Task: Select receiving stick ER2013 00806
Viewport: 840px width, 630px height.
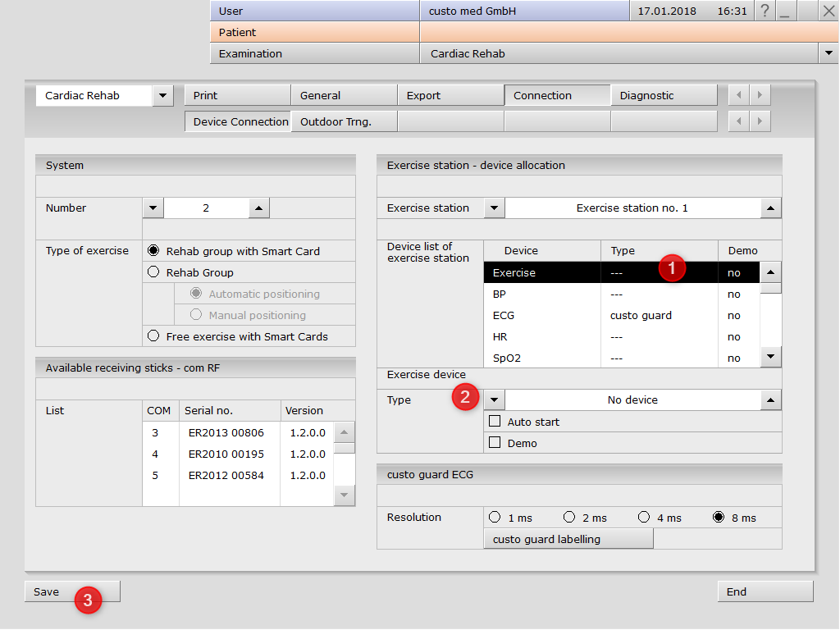Action: click(238, 432)
